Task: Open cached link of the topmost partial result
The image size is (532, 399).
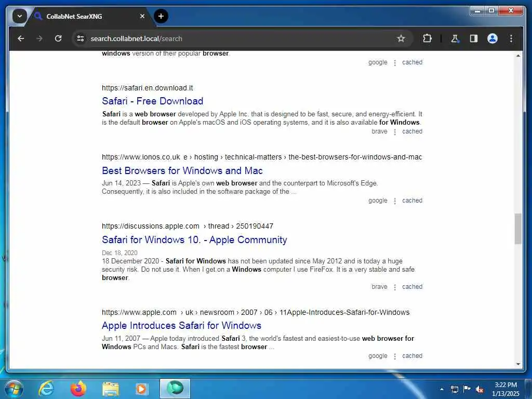Action: click(x=412, y=62)
